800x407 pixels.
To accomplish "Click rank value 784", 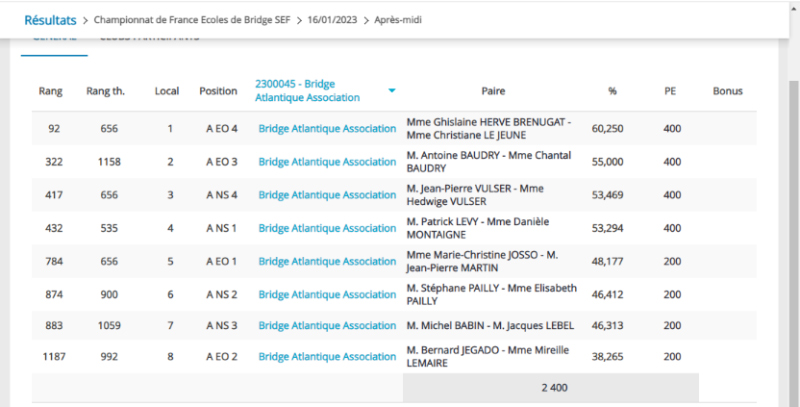I will (54, 261).
